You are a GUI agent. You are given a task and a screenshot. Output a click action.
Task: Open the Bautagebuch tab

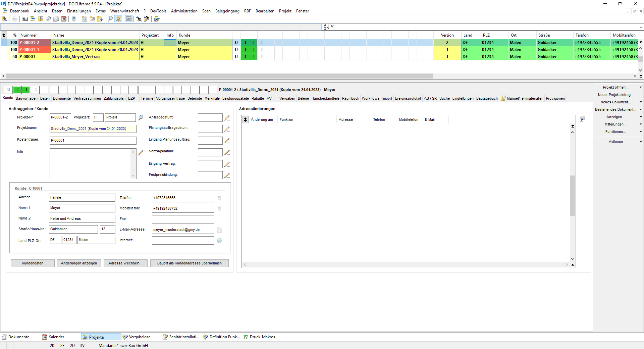(487, 98)
